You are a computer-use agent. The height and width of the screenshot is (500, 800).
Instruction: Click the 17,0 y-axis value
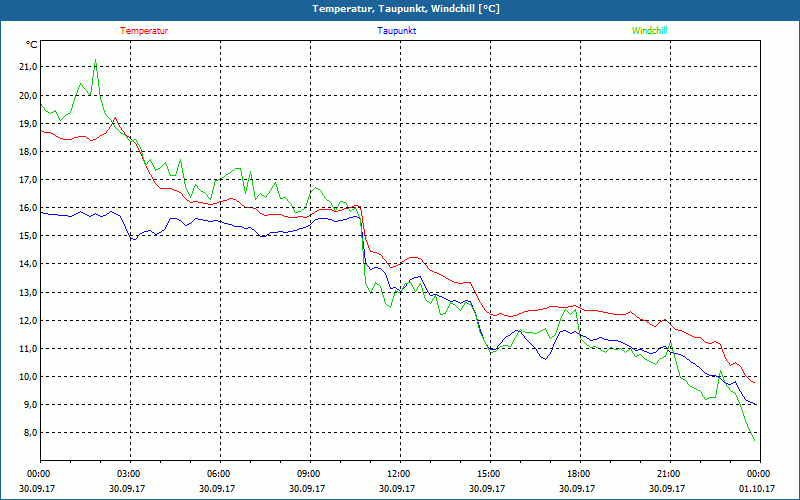(28, 180)
